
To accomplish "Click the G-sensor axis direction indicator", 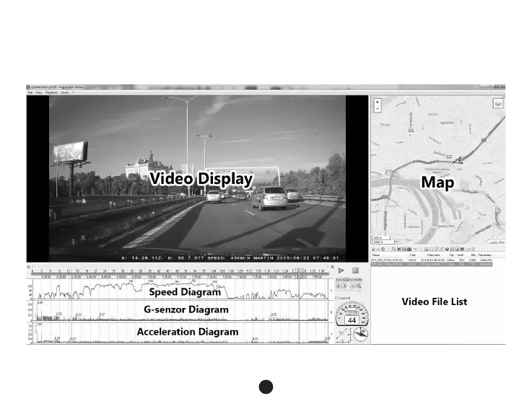I will tap(343, 335).
